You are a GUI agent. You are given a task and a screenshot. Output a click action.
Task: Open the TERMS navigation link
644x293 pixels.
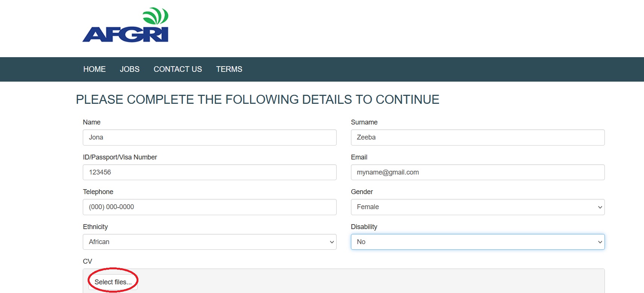(x=229, y=69)
